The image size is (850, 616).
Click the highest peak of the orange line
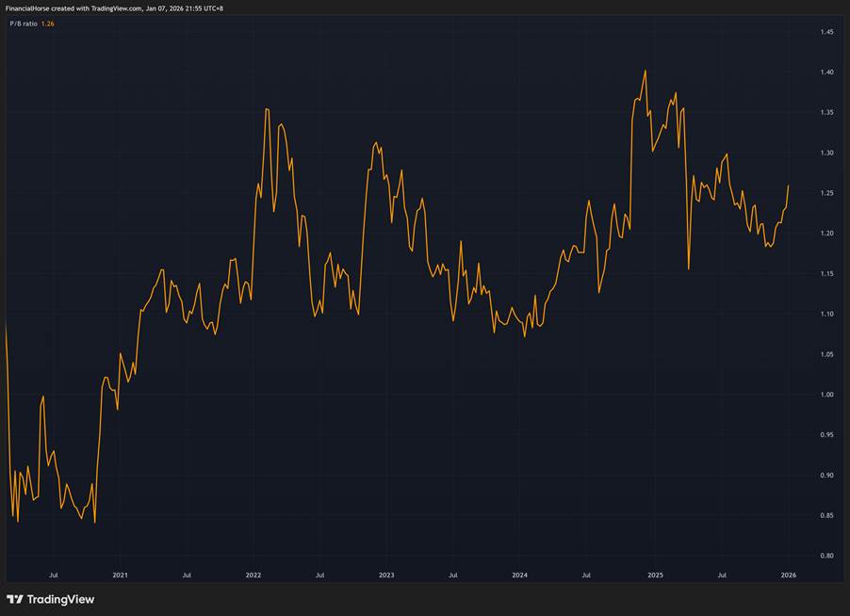(645, 71)
